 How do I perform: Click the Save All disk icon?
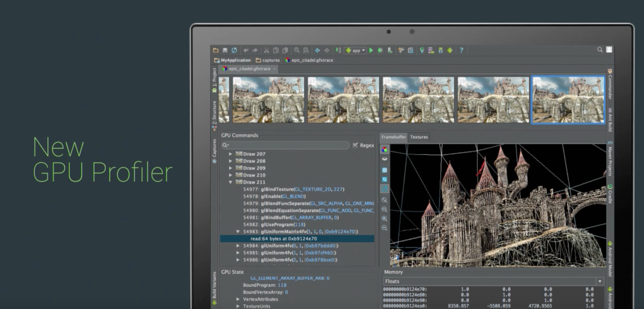224,51
